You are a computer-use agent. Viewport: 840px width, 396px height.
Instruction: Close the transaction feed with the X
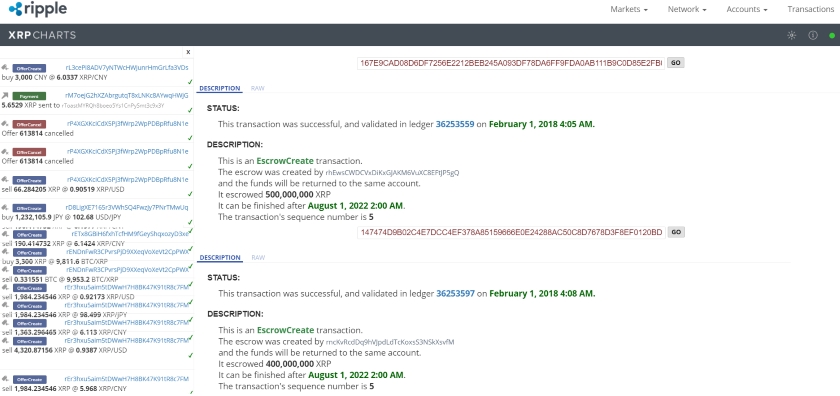[x=188, y=52]
